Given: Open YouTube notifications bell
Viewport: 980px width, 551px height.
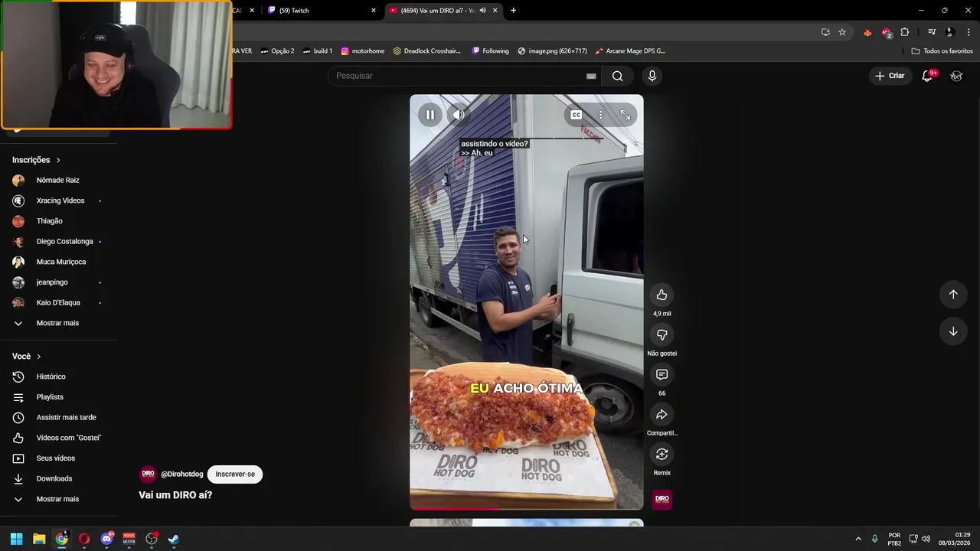Looking at the screenshot, I should tap(927, 76).
